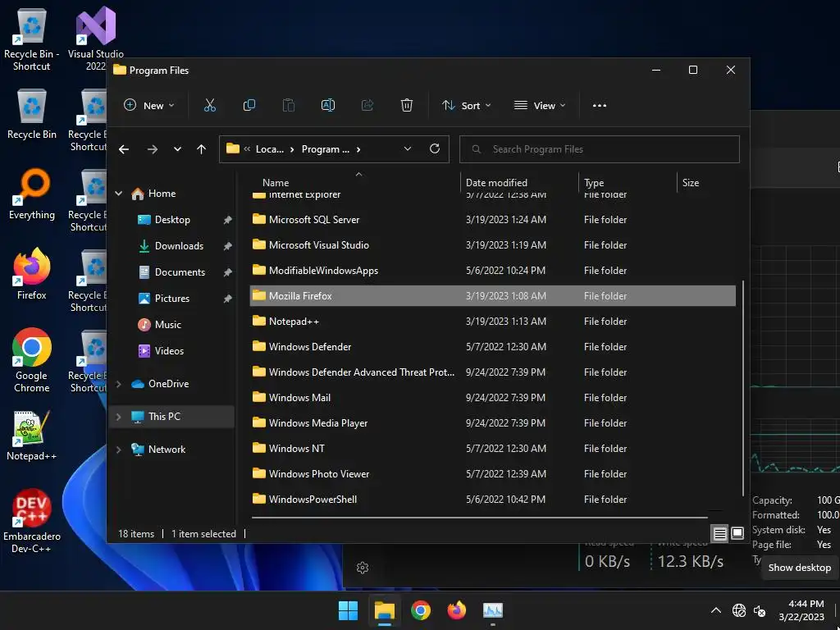The height and width of the screenshot is (630, 840).
Task: Open Pictures in navigation pane
Action: point(171,299)
